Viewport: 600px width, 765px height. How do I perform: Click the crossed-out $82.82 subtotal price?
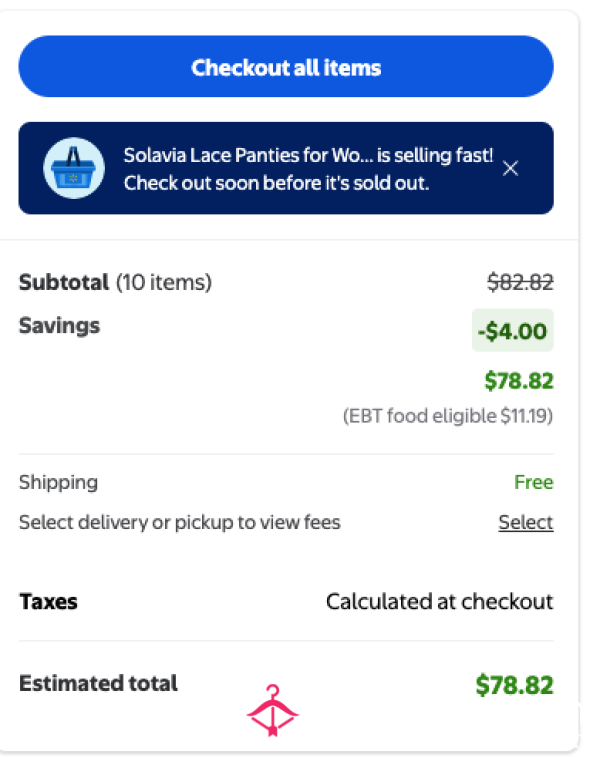tap(520, 282)
